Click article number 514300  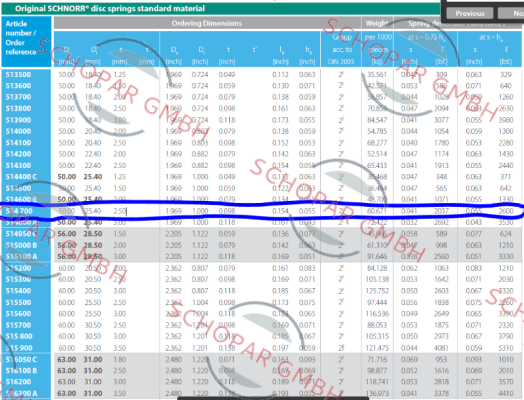coord(18,165)
